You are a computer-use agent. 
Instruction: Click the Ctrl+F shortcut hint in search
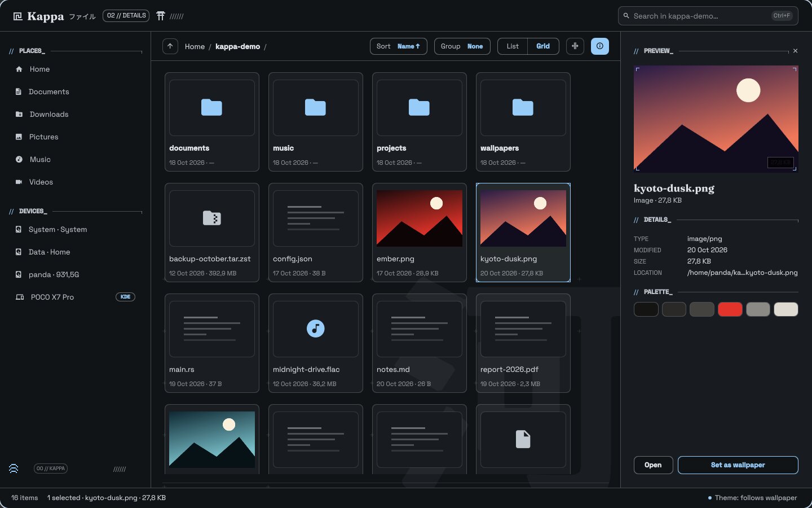tap(782, 16)
